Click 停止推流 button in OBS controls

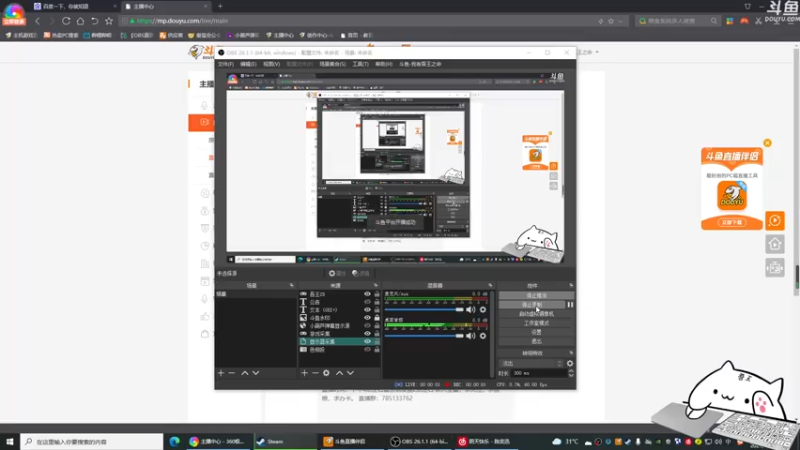click(536, 295)
